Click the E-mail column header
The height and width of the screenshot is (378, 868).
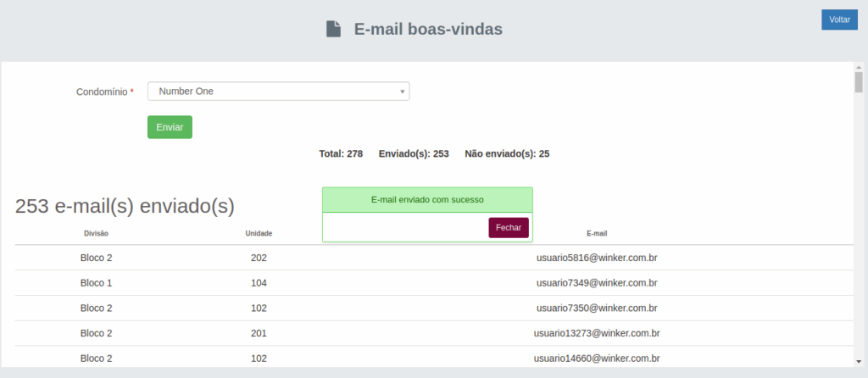(x=597, y=234)
